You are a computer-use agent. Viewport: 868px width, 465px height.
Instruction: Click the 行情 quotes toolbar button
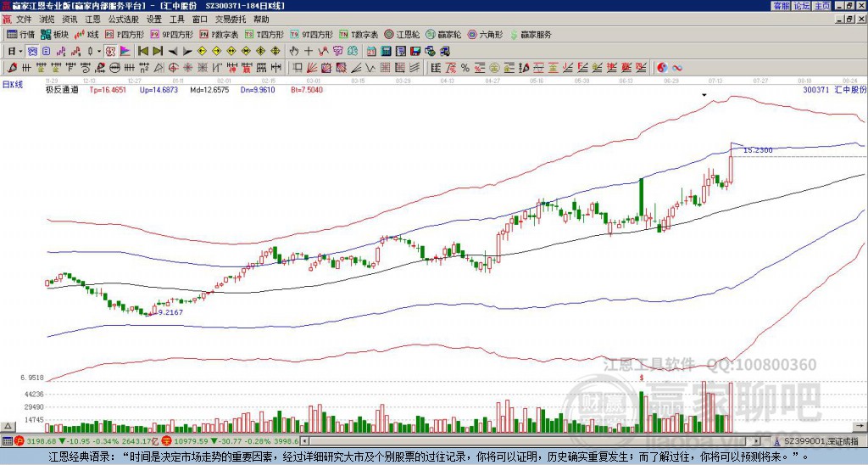(x=21, y=34)
